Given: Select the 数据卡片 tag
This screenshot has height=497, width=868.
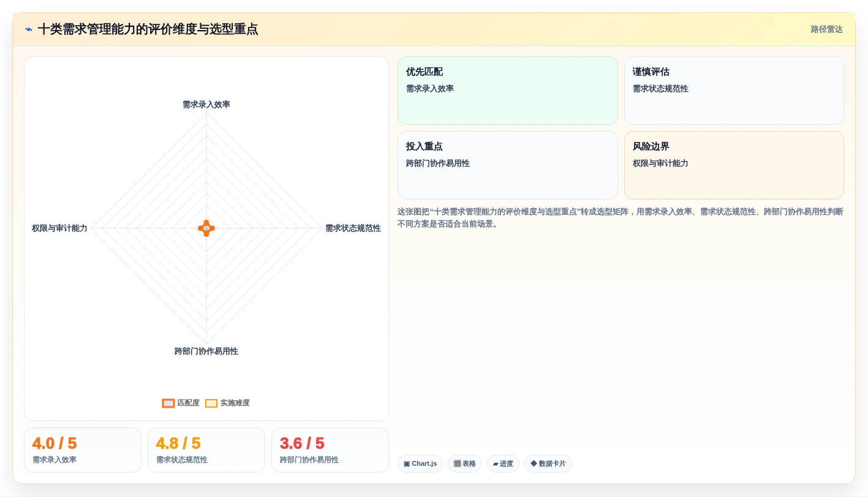Looking at the screenshot, I should click(548, 464).
